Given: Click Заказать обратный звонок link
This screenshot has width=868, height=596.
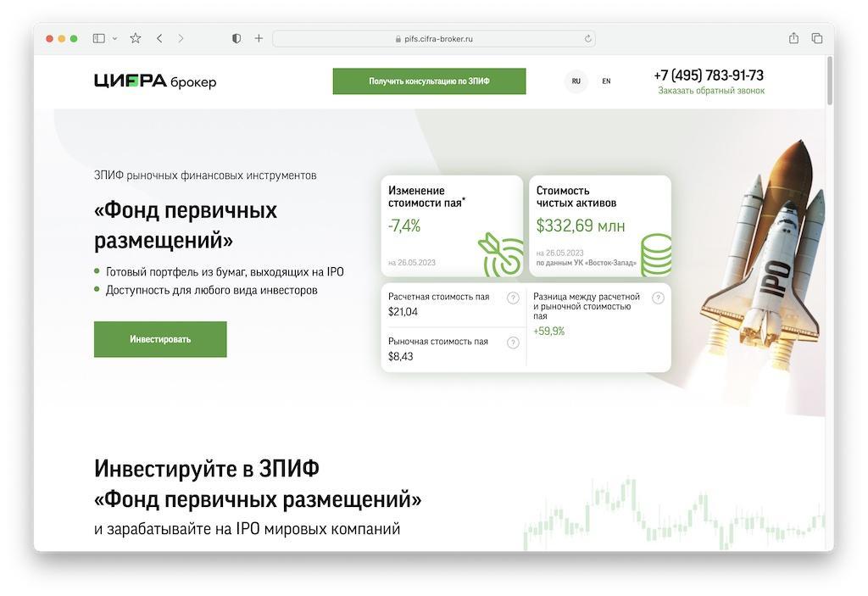Looking at the screenshot, I should pyautogui.click(x=711, y=90).
